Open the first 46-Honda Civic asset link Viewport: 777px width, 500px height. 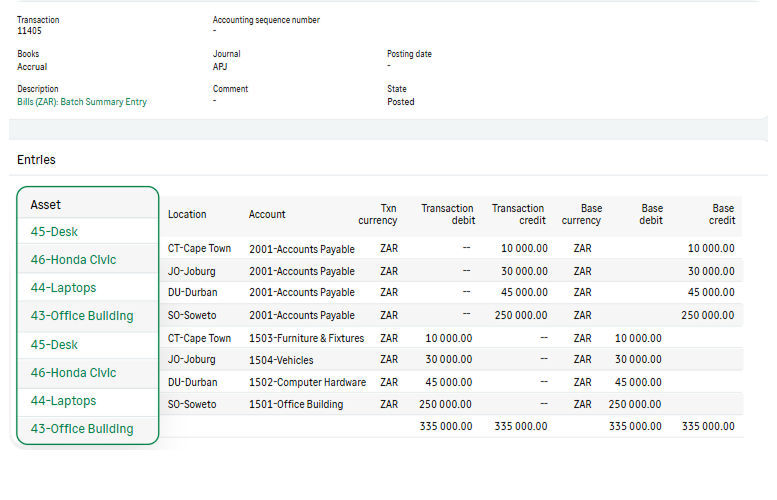pyautogui.click(x=73, y=260)
